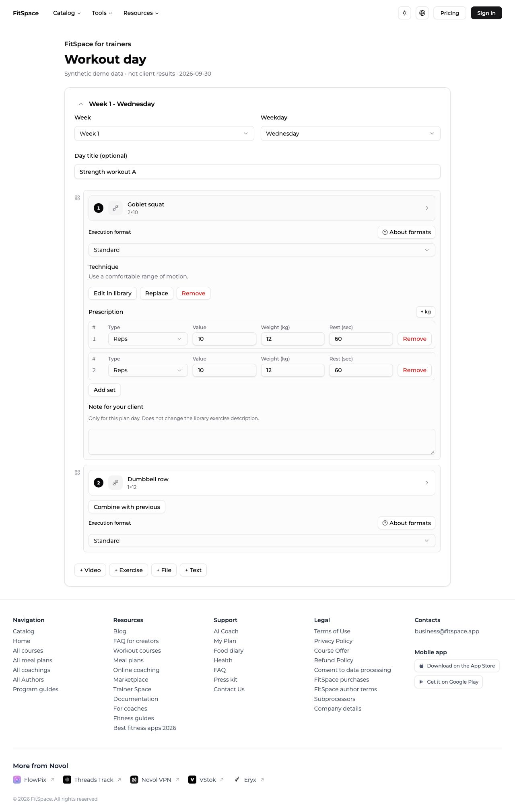Click the Day title input field

click(257, 172)
